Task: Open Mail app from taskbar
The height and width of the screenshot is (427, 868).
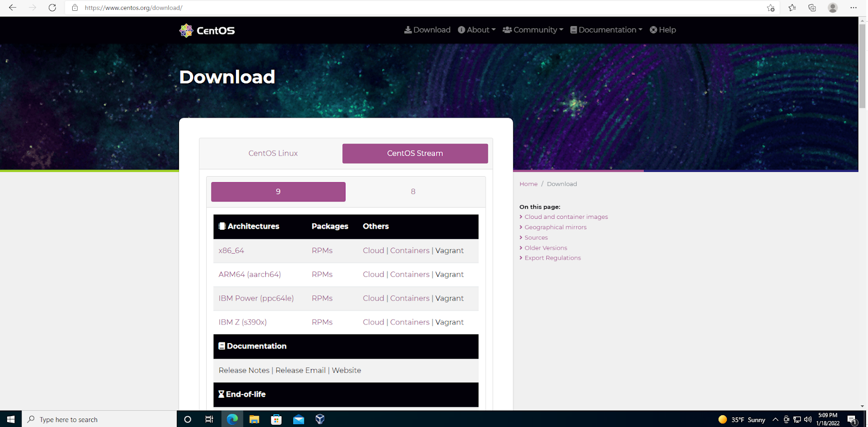Action: [x=298, y=419]
